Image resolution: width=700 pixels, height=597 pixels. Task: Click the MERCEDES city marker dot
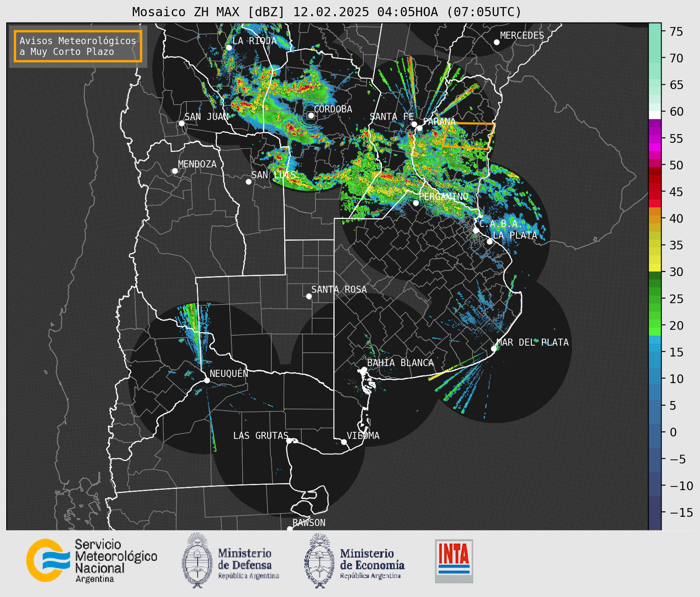[497, 42]
